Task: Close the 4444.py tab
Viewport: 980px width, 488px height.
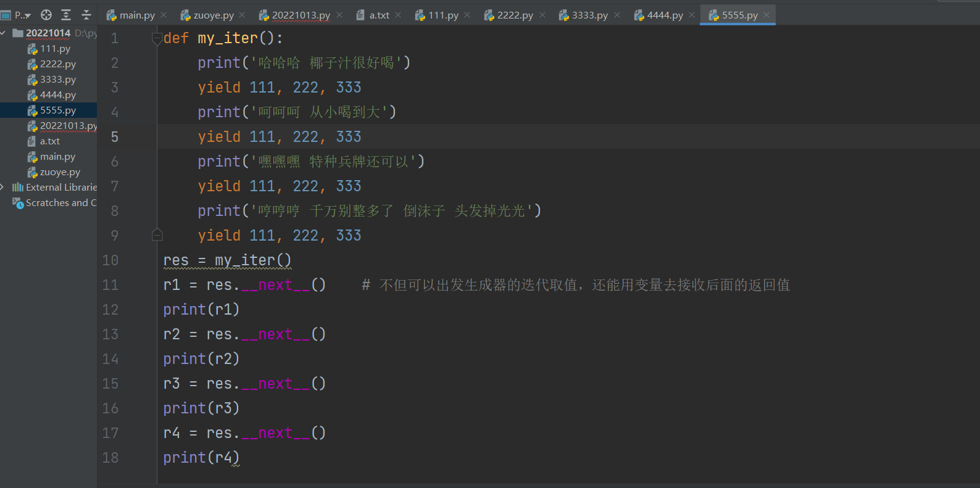Action: 692,15
